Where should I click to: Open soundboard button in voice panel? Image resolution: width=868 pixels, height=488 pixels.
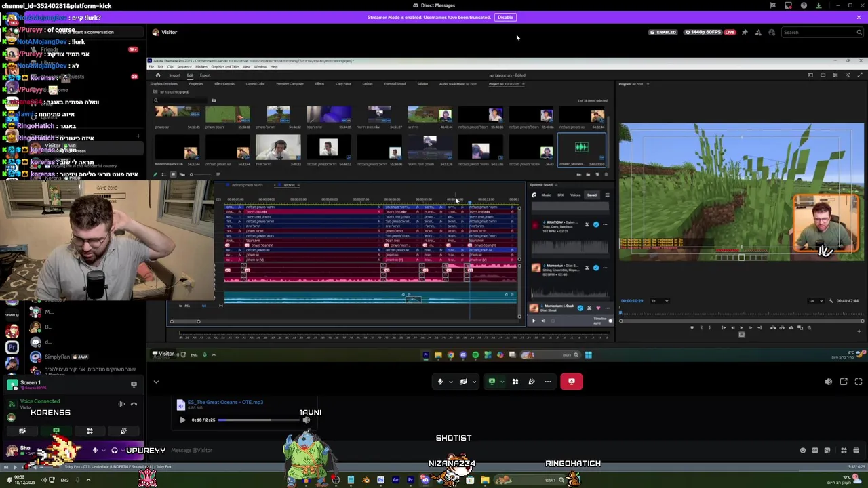123,431
